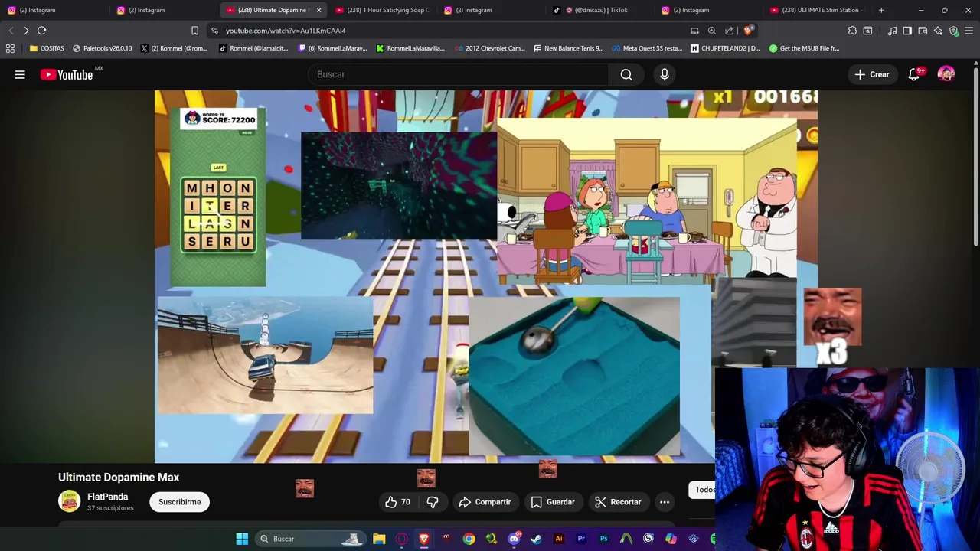
Task: Open Brave Shields lion icon
Action: 749,31
